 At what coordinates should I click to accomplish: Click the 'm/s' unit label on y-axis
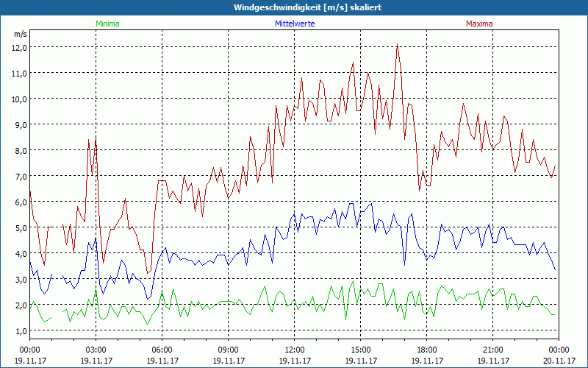click(x=21, y=34)
